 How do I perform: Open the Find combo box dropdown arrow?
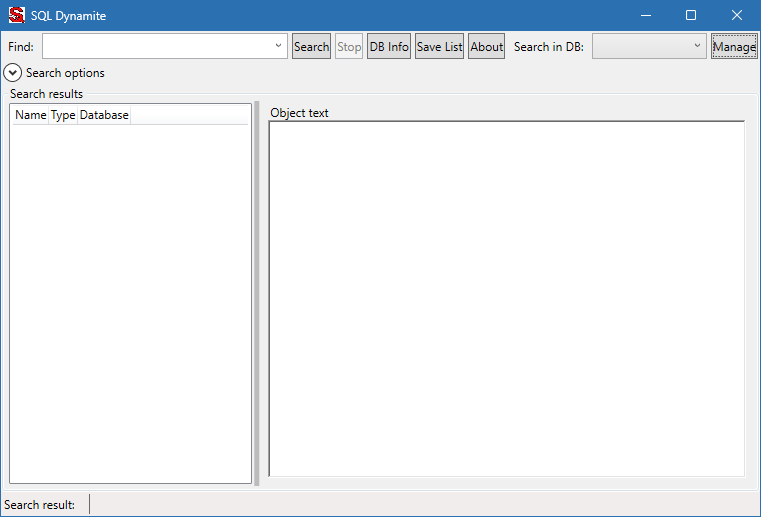(279, 46)
